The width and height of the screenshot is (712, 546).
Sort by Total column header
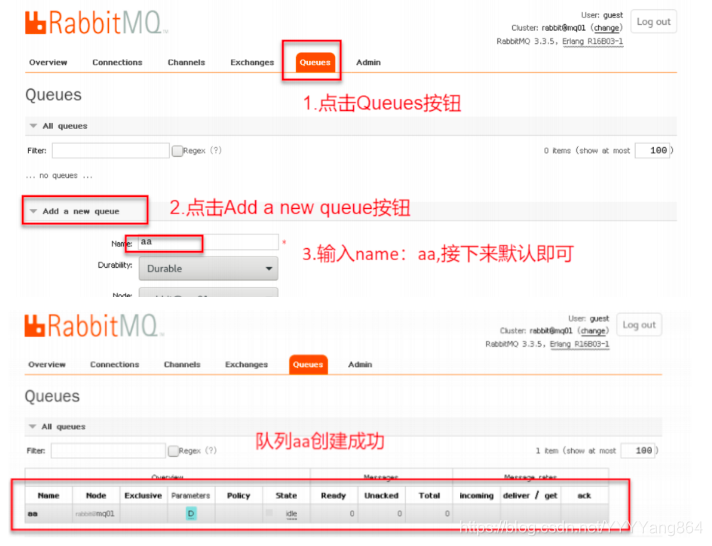click(429, 496)
